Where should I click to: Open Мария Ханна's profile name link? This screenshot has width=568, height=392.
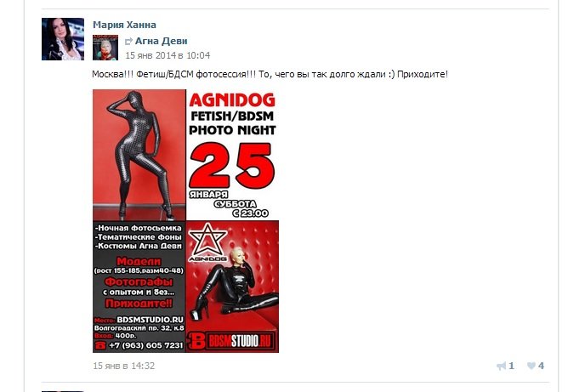(x=124, y=25)
